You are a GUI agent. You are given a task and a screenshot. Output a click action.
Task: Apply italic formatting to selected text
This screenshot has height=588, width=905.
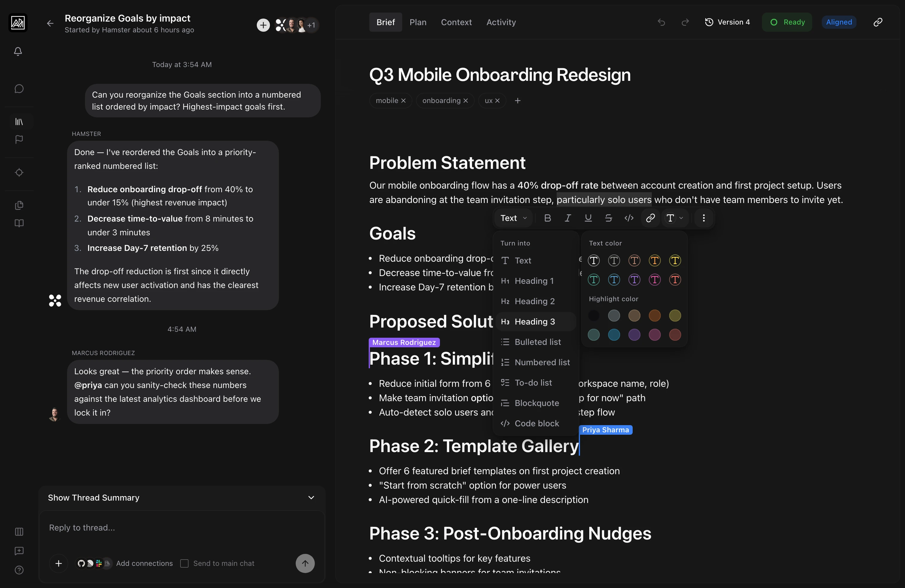point(568,218)
